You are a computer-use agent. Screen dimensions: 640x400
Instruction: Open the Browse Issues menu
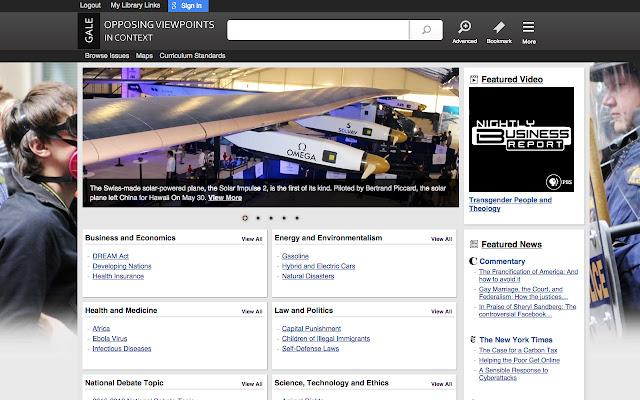point(107,56)
